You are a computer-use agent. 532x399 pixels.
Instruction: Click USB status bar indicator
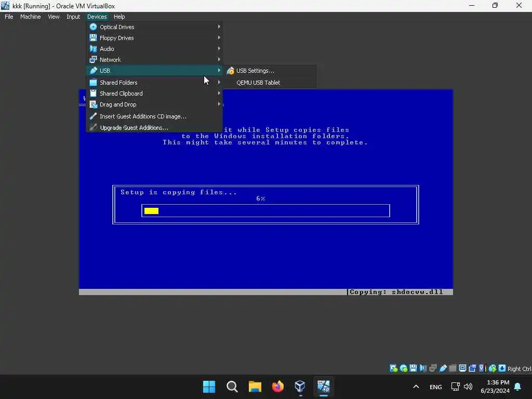click(x=443, y=368)
